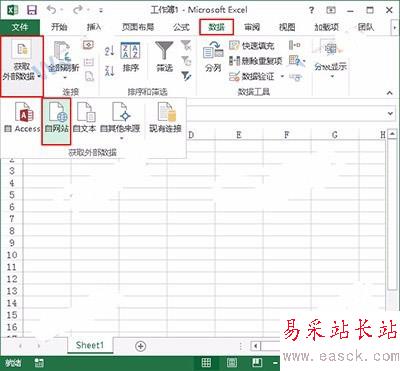
Task: Choose 自网站 (From Web) option
Action: (x=57, y=121)
